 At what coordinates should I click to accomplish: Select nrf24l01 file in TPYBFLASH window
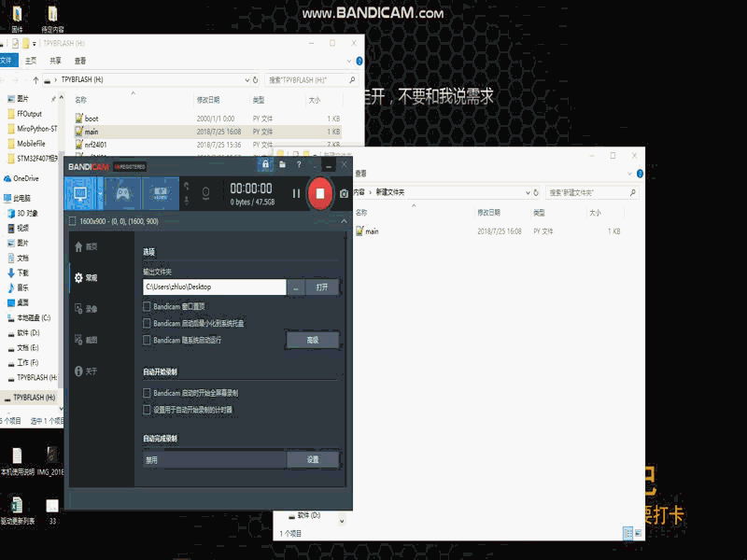(207, 145)
